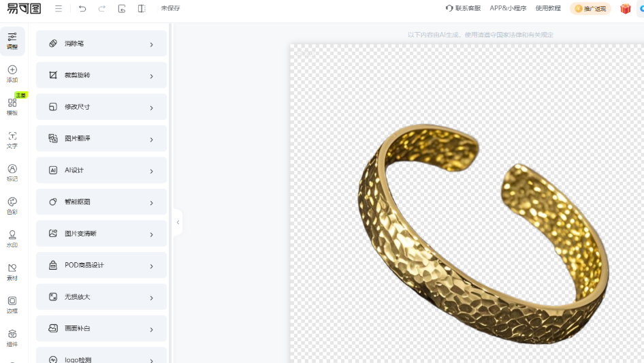Open the 文字 (Text) sidebar tool
Viewport: 644px width, 363px height.
pyautogui.click(x=12, y=140)
